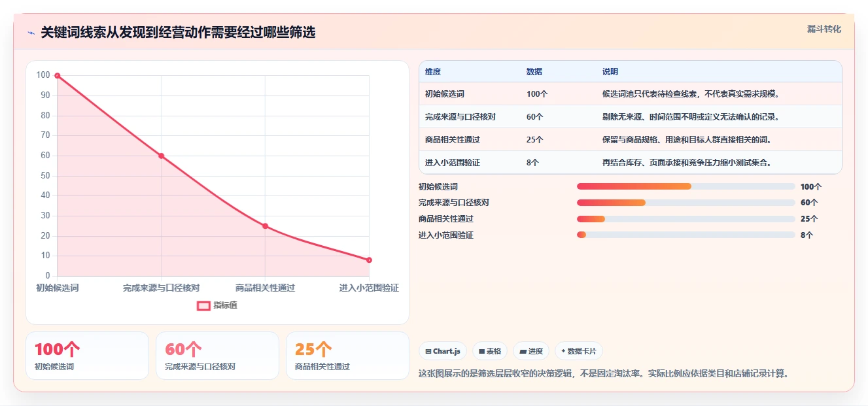This screenshot has width=868, height=406.
Task: Click the description starting 候选词池只代表待检查线索
Action: point(691,94)
